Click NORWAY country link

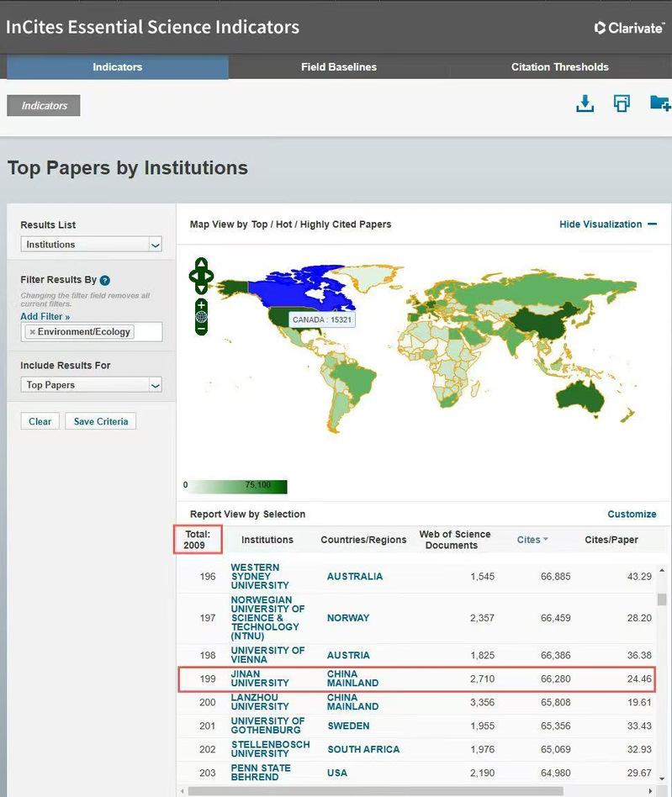(348, 618)
